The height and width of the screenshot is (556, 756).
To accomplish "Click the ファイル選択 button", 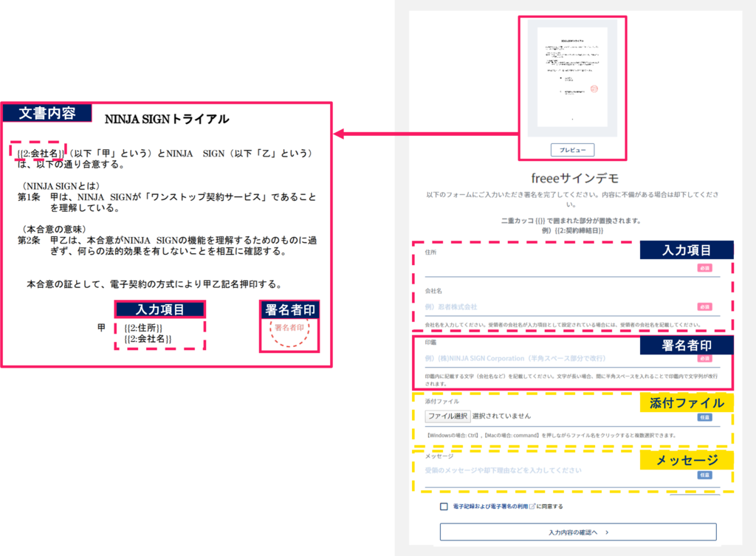I will (x=447, y=416).
